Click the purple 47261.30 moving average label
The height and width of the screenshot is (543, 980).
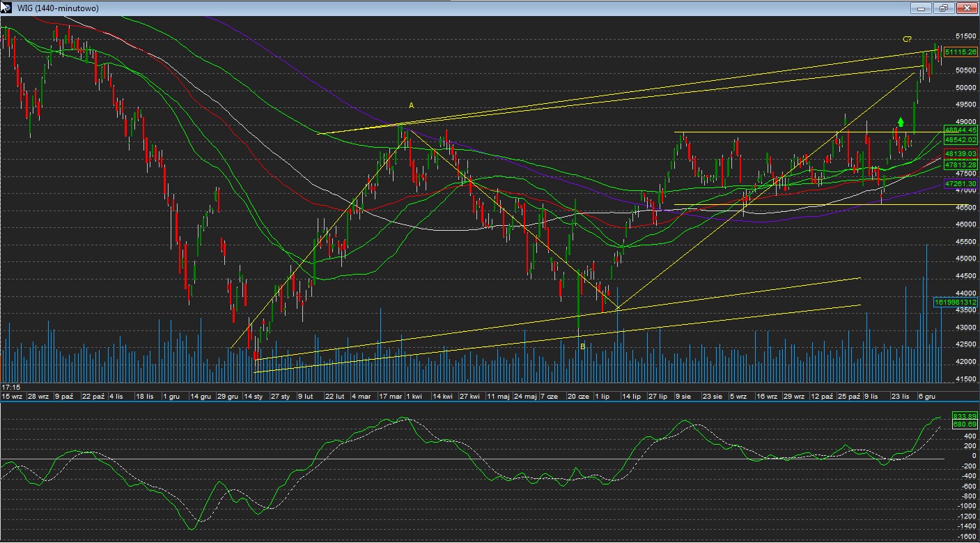point(960,183)
